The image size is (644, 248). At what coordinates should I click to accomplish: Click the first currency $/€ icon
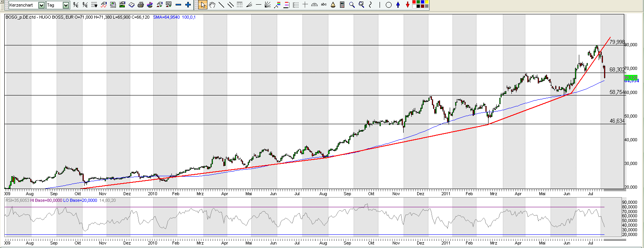[x=76, y=5]
